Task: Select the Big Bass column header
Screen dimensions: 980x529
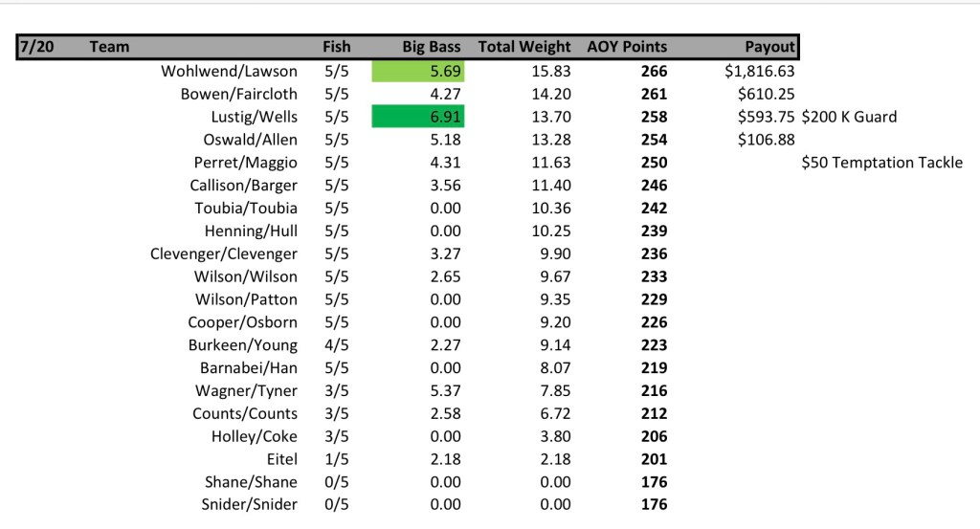Action: tap(432, 47)
